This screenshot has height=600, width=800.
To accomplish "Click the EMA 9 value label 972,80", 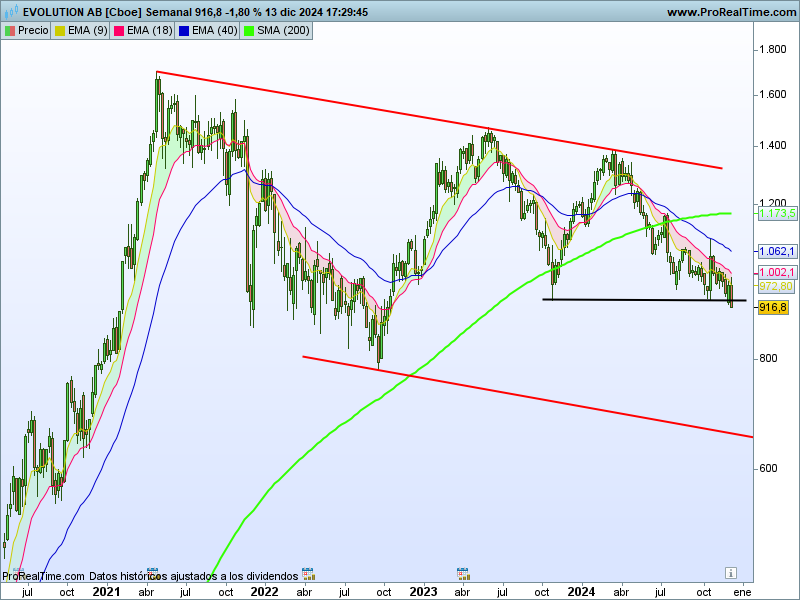I will click(x=776, y=286).
